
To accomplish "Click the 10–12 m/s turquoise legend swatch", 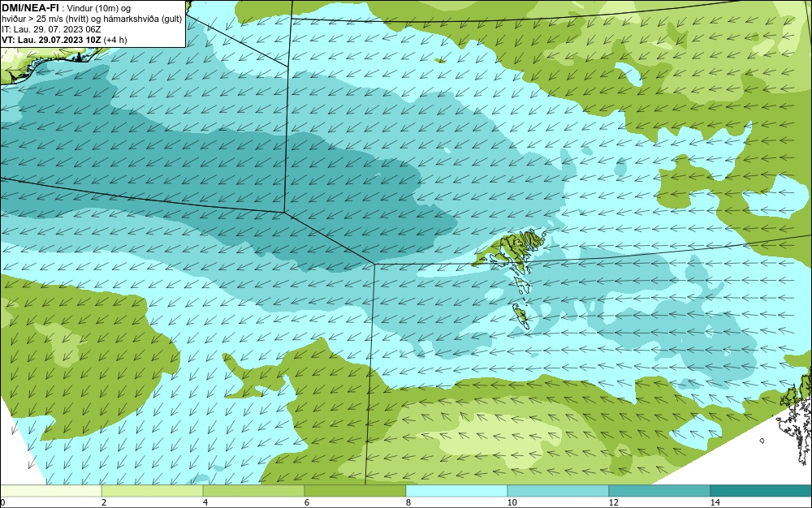I will coord(559,491).
